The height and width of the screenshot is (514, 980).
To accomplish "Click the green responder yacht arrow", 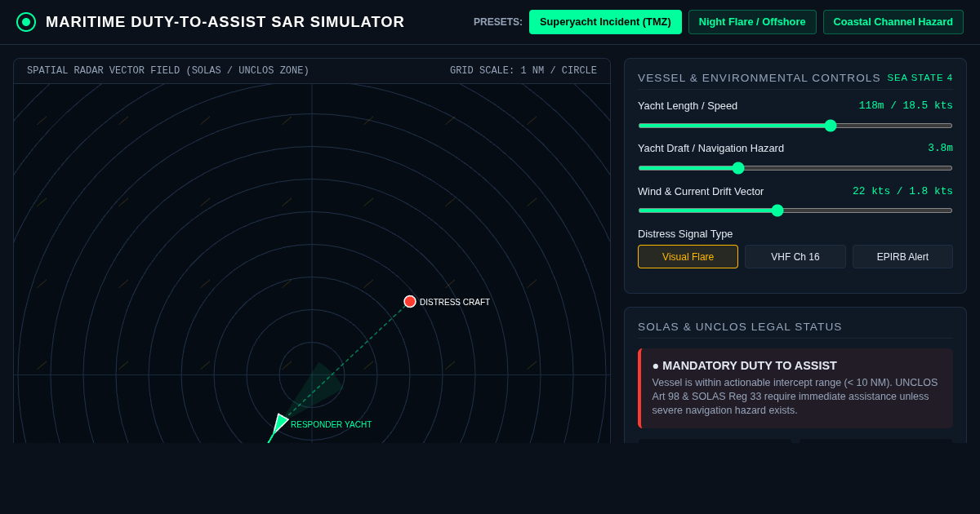I will point(278,425).
